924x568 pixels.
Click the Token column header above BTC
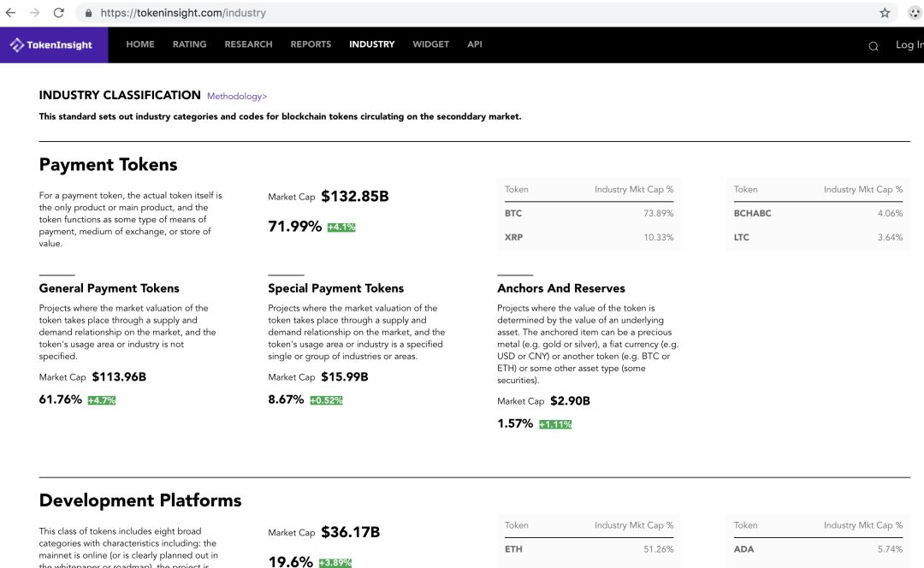click(516, 189)
